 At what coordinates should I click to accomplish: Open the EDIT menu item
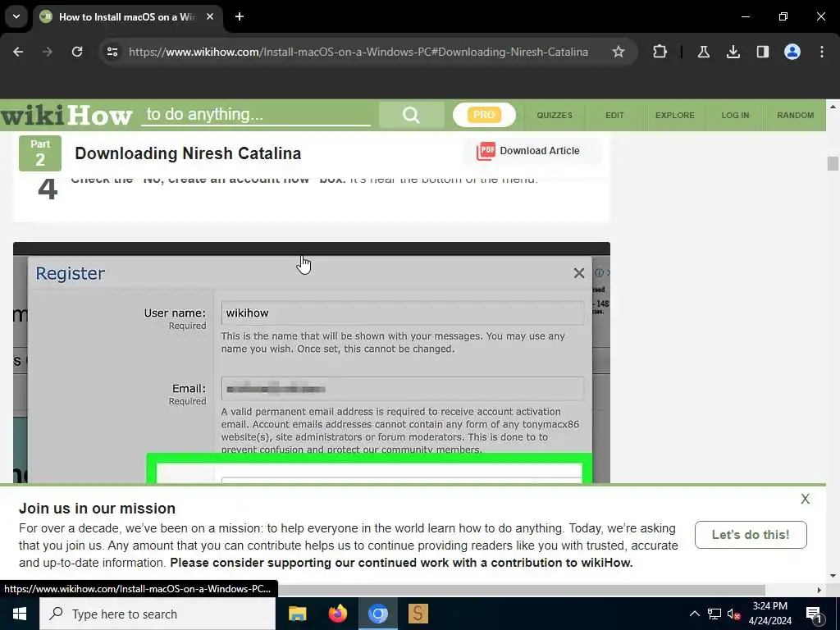[614, 115]
